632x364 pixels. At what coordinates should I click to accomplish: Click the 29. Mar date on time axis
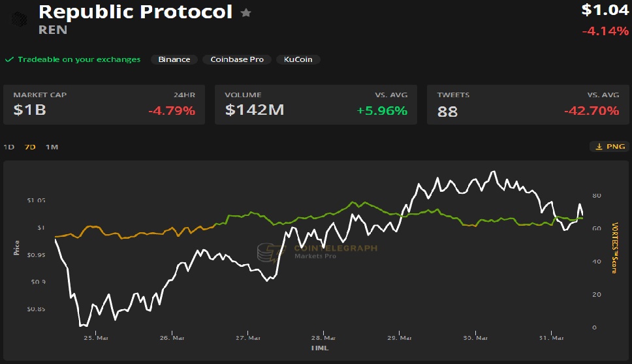click(x=400, y=338)
